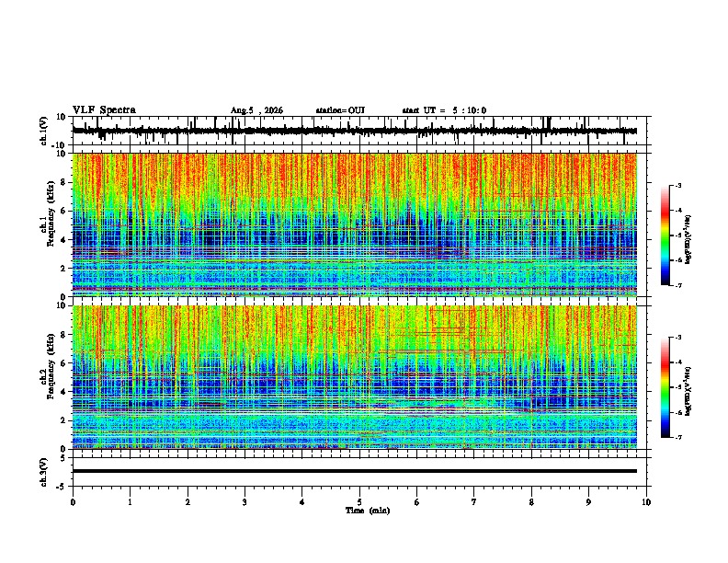
Task: Click the ch.2 color bar log(PSD) label
Action: coord(688,391)
